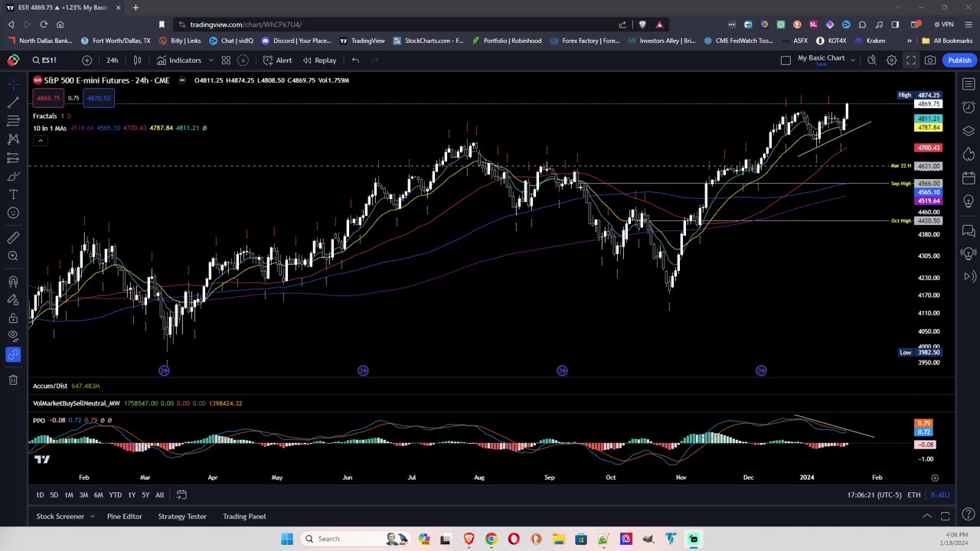Open chart axis settings gear near Feb

click(x=935, y=478)
